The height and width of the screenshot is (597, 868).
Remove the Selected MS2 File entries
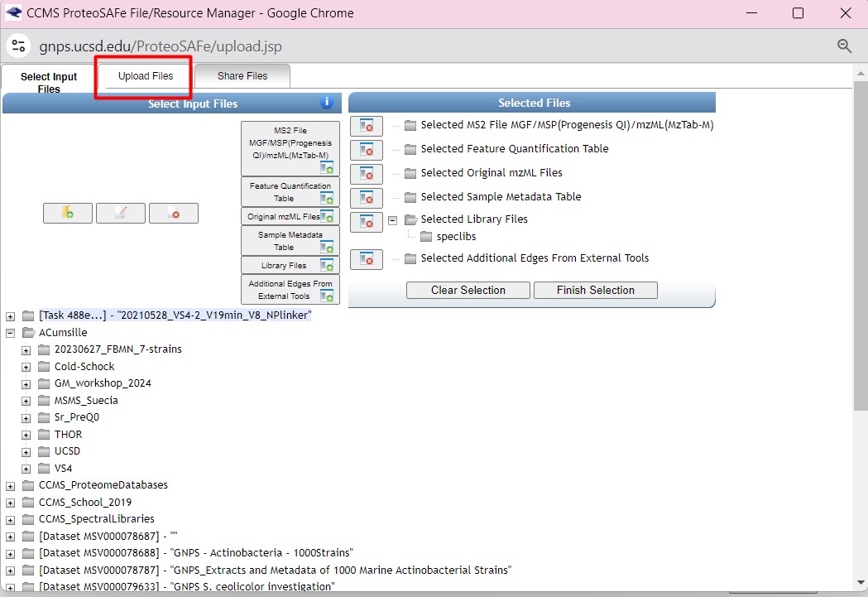click(366, 126)
